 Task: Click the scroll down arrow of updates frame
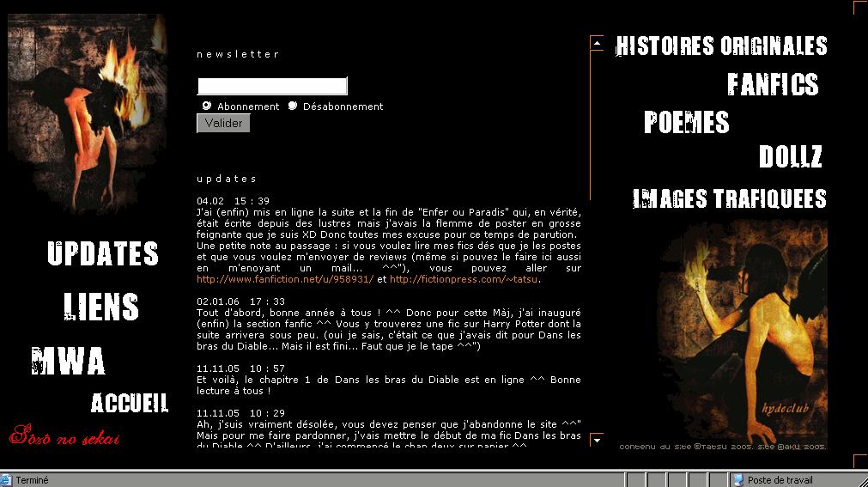597,441
